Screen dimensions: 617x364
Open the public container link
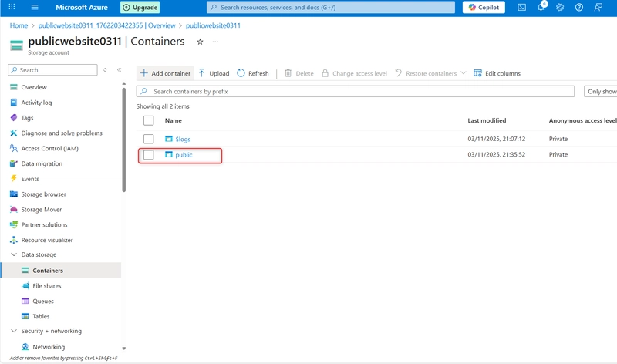tap(184, 155)
